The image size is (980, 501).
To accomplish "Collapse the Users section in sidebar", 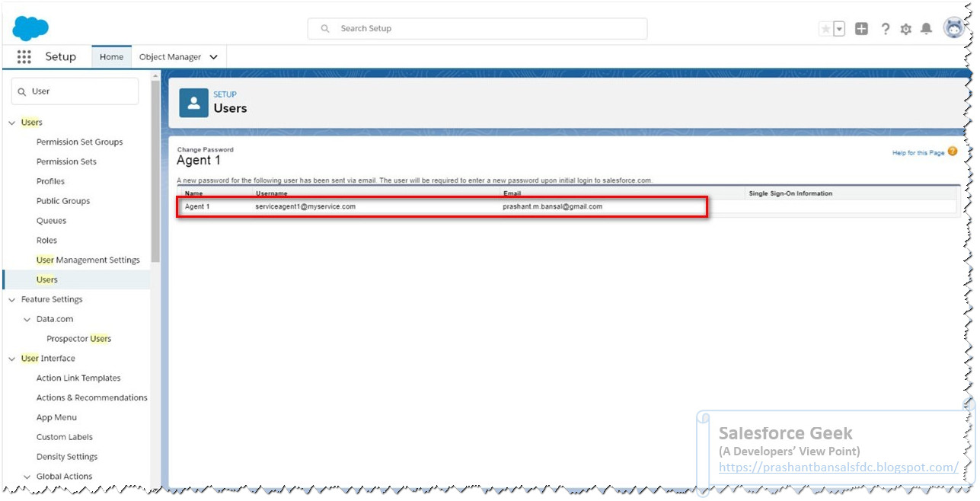I will [x=11, y=123].
